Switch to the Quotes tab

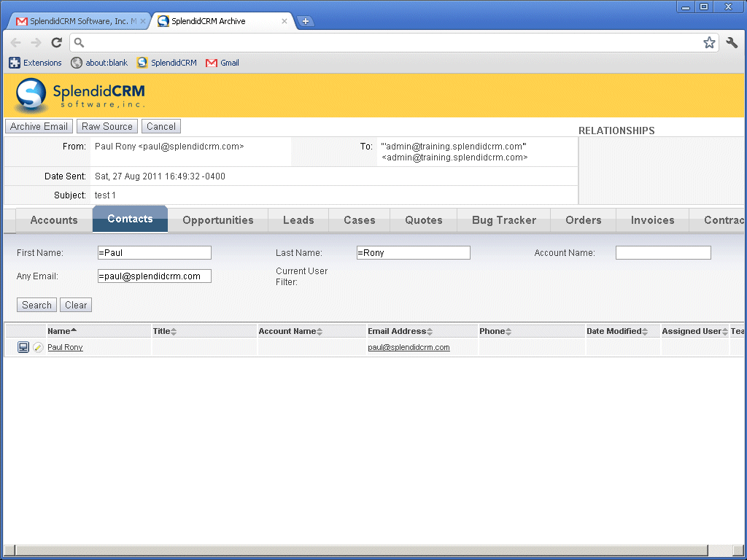pos(424,220)
